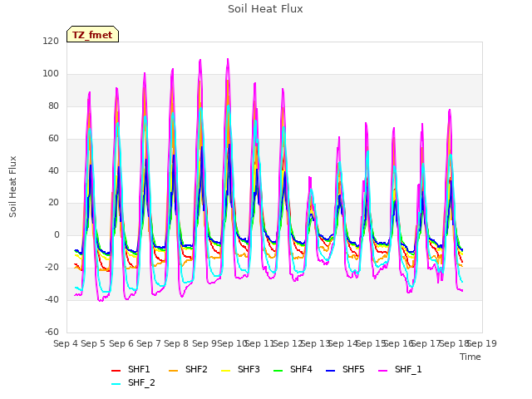The width and height of the screenshot is (532, 399).
Task: Click the 40 y-axis tick label
Action: click(x=53, y=170)
